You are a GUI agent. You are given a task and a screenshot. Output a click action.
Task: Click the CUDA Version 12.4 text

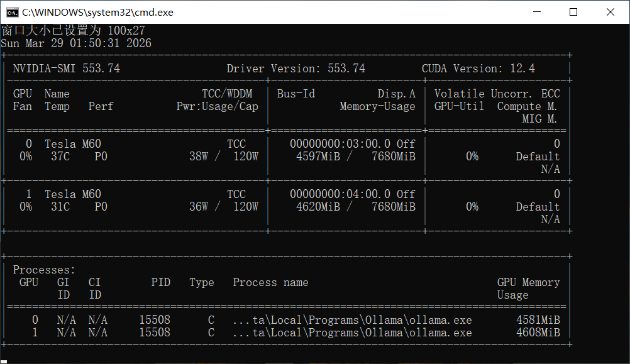pos(478,69)
